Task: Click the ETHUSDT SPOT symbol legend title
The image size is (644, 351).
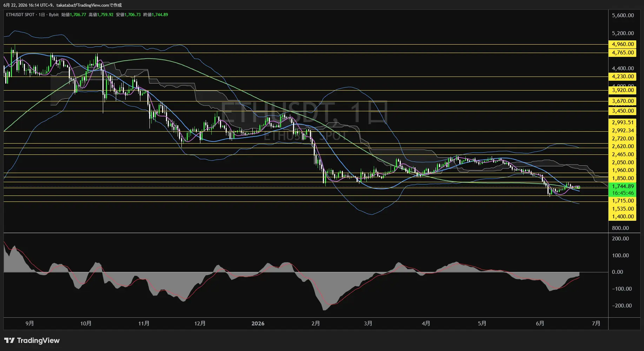Action: pyautogui.click(x=20, y=15)
